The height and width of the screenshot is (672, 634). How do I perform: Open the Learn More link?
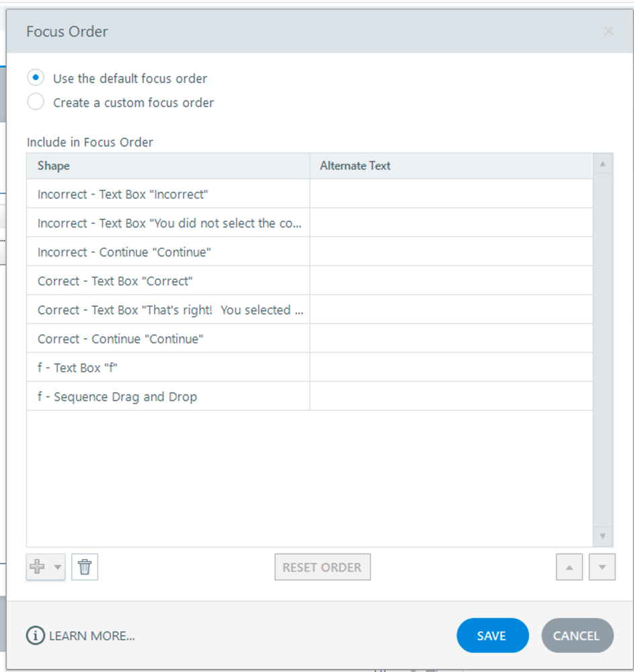pos(92,636)
